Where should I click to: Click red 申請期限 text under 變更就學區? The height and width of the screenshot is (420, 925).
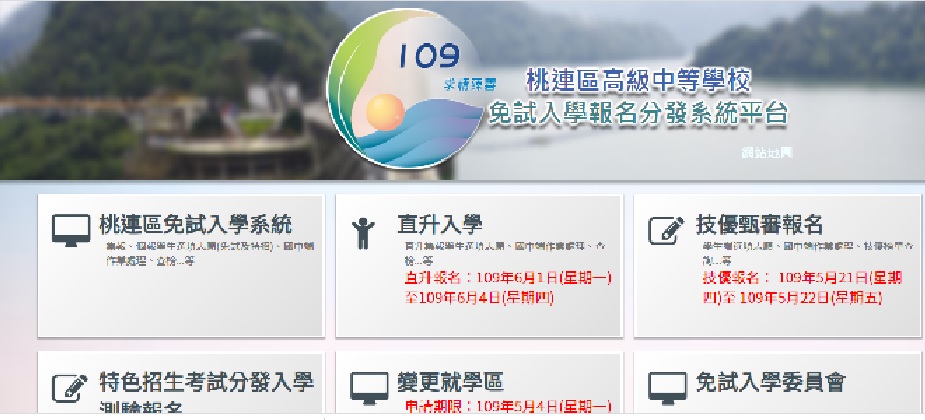click(x=507, y=406)
